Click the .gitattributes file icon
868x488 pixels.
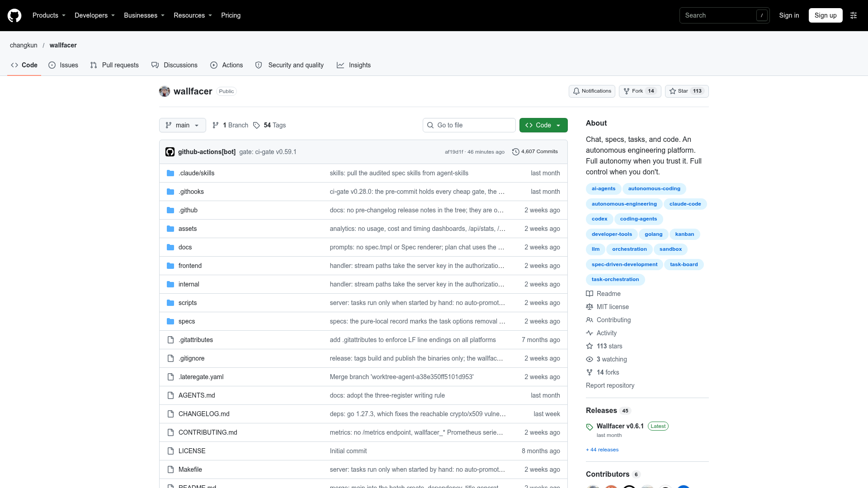[170, 340]
